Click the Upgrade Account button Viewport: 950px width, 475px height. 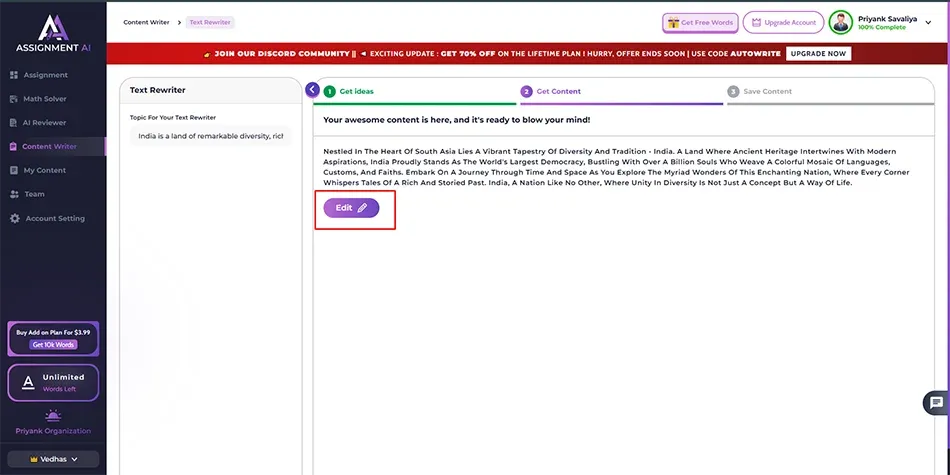point(783,22)
